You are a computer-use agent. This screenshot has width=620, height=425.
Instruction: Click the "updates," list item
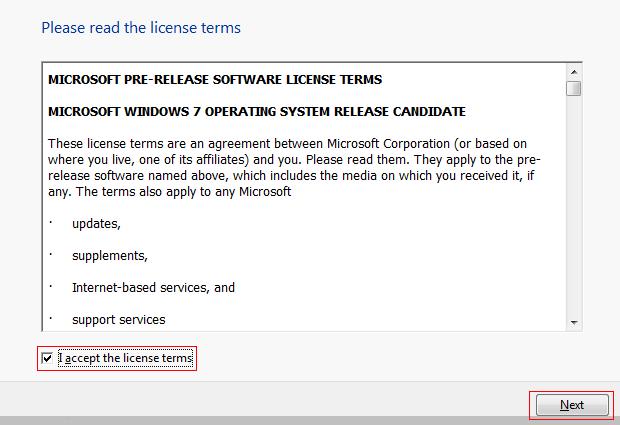coord(96,223)
